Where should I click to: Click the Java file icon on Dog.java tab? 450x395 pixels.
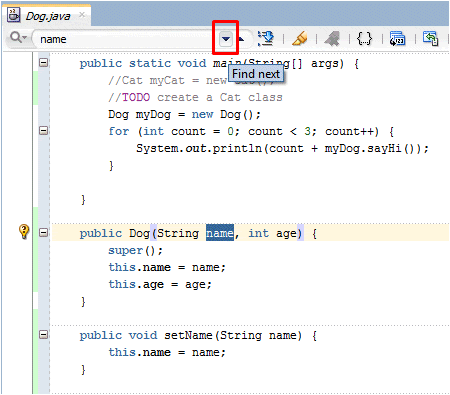[x=14, y=15]
